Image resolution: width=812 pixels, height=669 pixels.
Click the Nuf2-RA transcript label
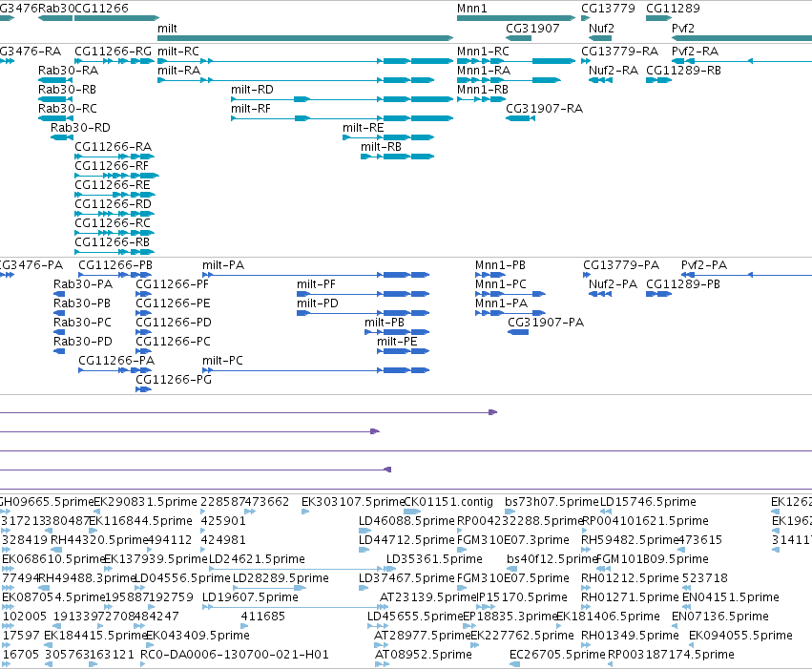pyautogui.click(x=614, y=71)
